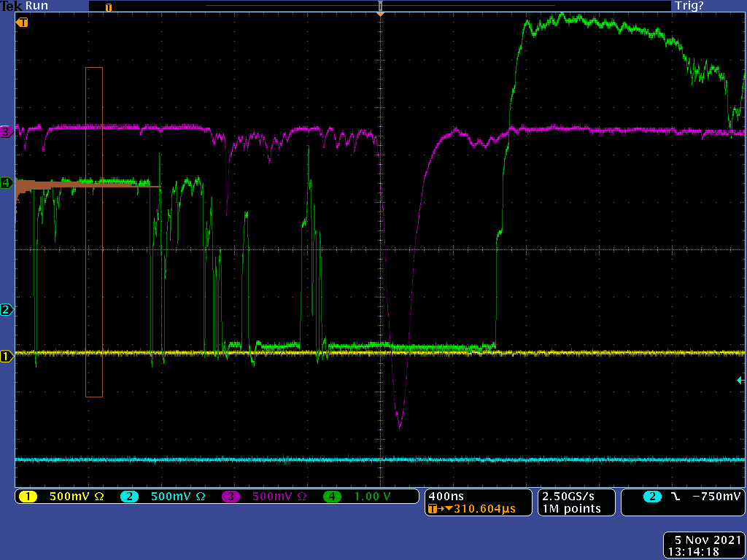Image resolution: width=747 pixels, height=560 pixels.
Task: Click the channel 2 cyan ground marker
Action: (7, 310)
